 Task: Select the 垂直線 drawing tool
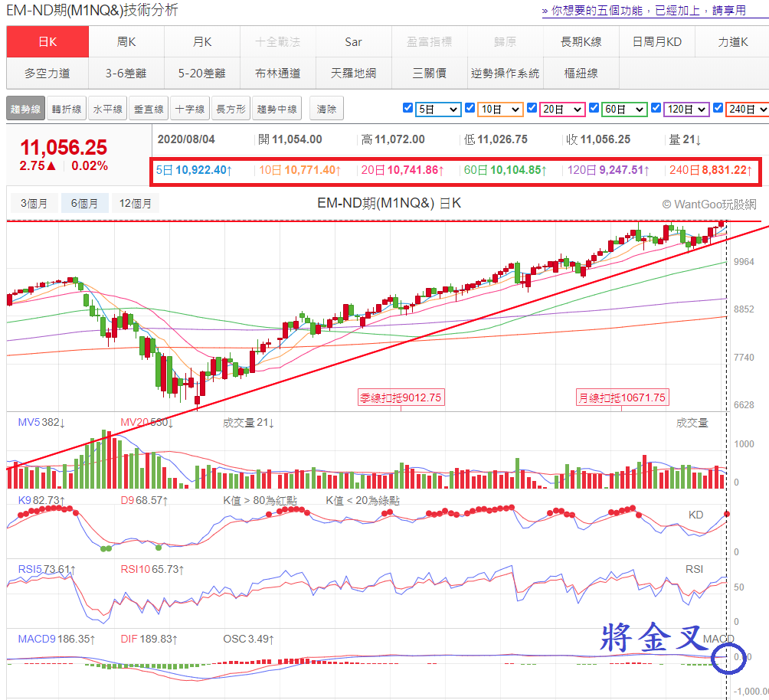(x=149, y=109)
